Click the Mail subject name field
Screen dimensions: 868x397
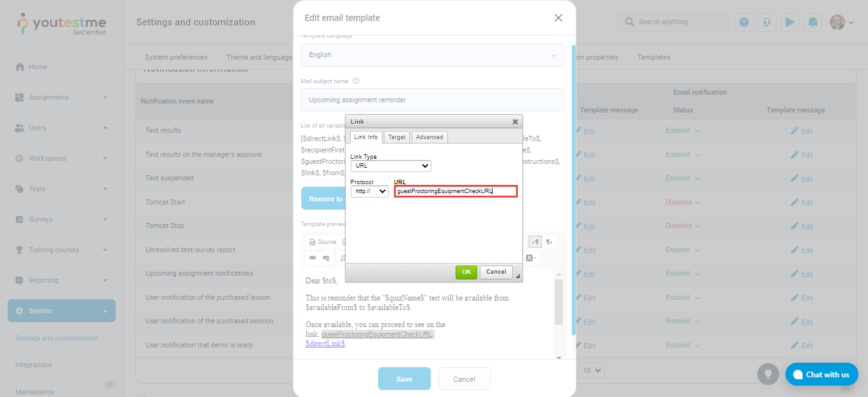tap(432, 100)
